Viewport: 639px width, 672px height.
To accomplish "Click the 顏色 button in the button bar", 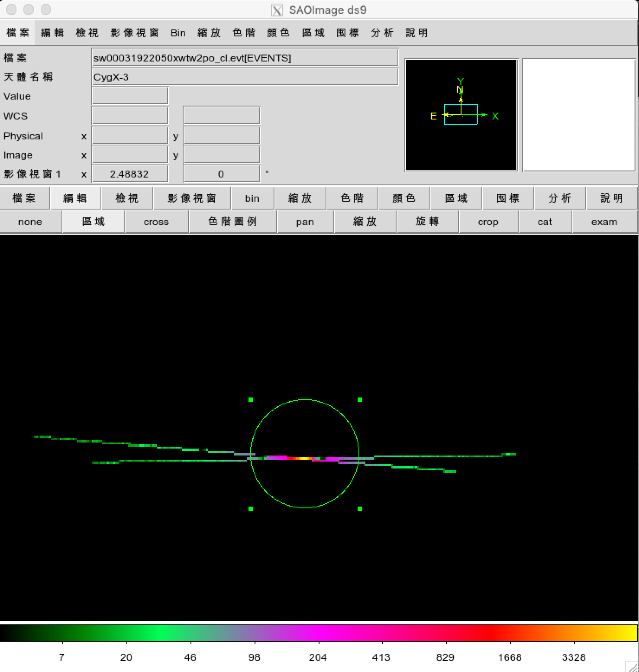I will (x=404, y=198).
